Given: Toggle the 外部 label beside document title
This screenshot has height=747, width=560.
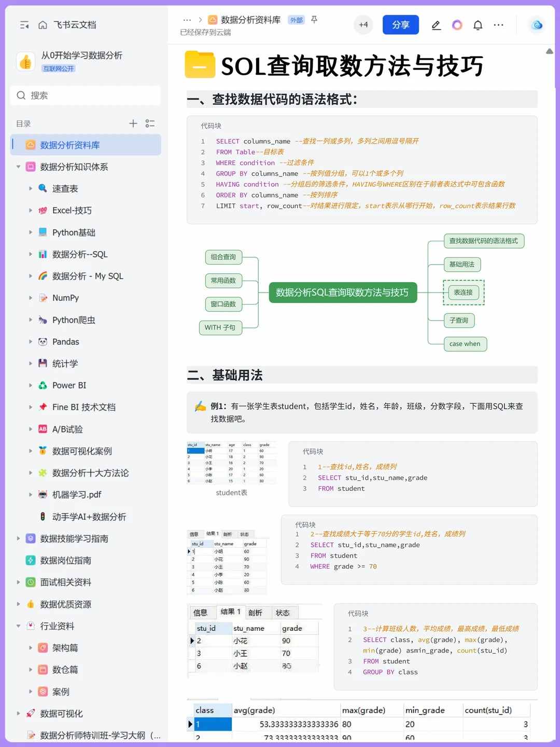Looking at the screenshot, I should click(296, 20).
